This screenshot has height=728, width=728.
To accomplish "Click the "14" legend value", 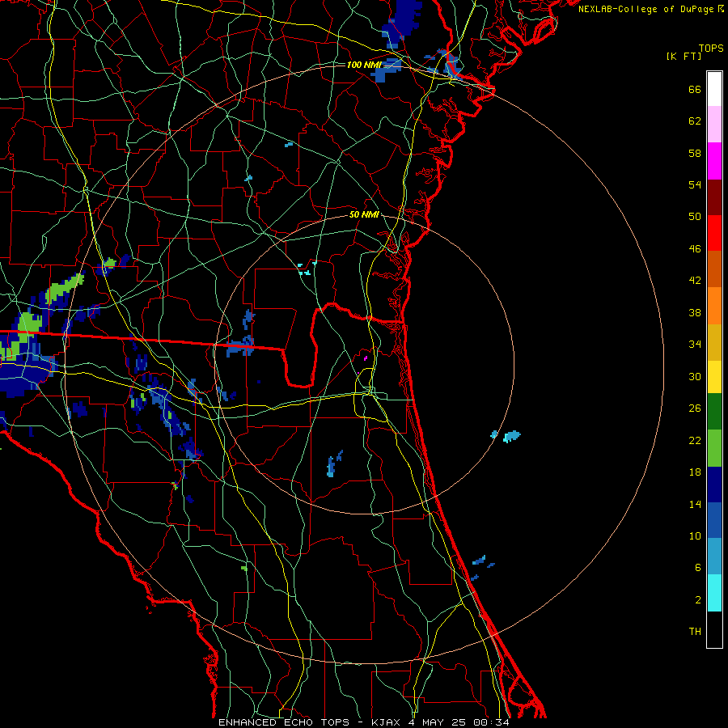I will coord(695,504).
